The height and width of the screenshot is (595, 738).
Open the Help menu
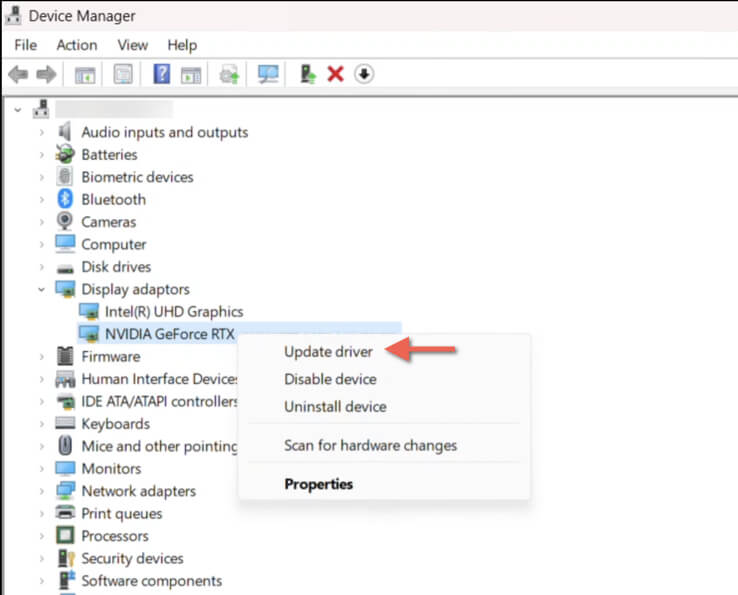[182, 45]
